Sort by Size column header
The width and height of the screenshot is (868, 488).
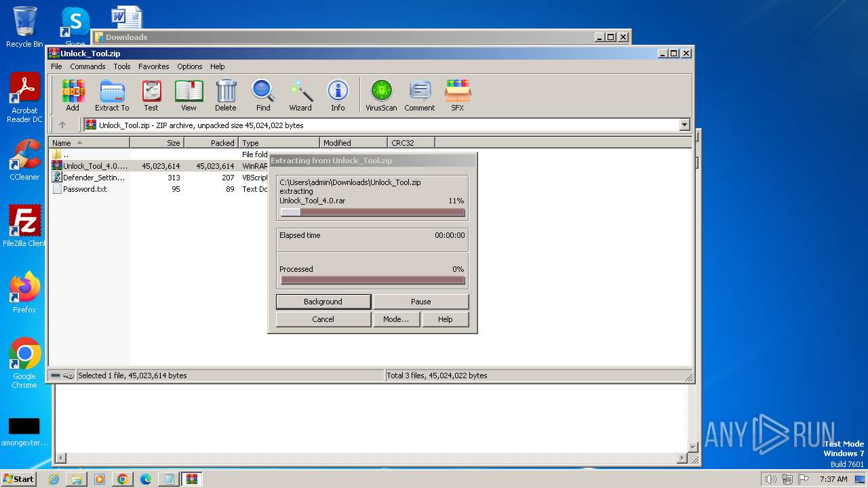click(157, 143)
